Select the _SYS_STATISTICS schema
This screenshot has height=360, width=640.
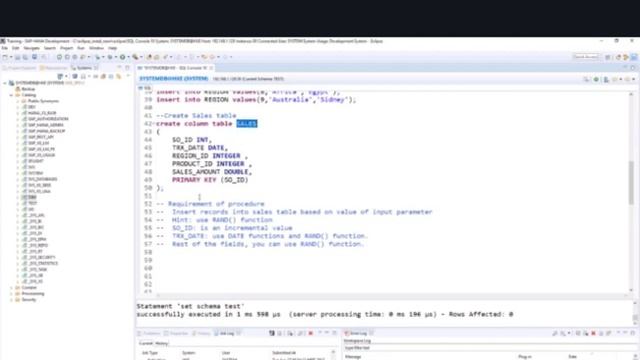[x=43, y=263]
